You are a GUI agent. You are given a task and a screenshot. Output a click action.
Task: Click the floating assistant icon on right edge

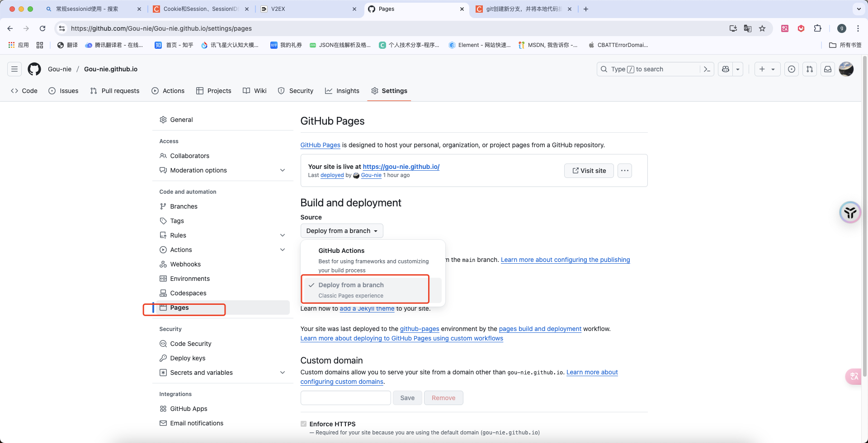tap(850, 212)
